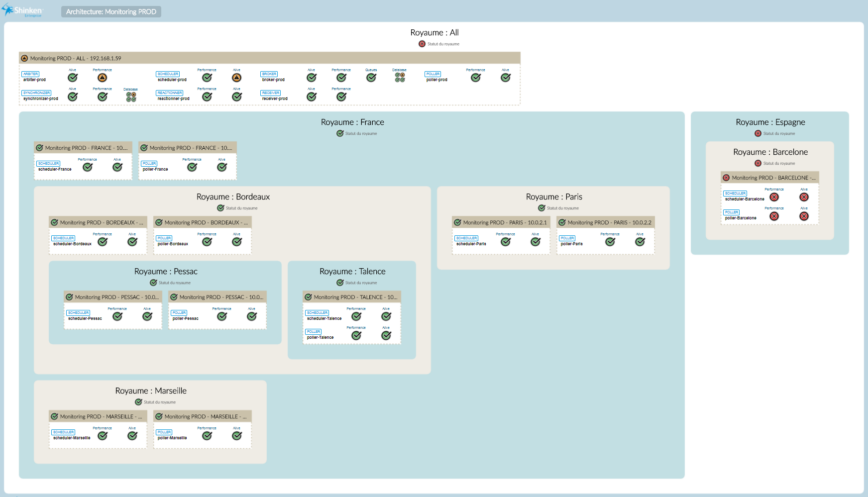Click the Shinken Enterprise logo
Viewport: 868px width, 497px height.
pyautogui.click(x=22, y=10)
